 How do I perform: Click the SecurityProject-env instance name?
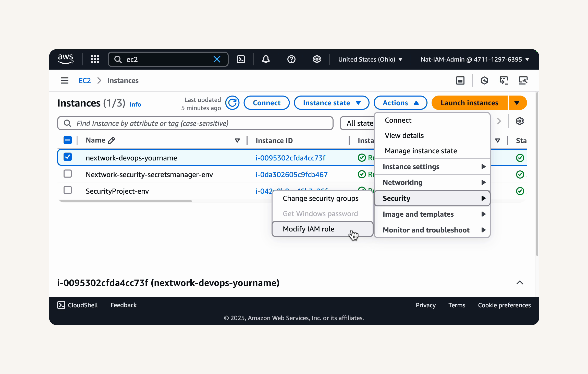tap(117, 191)
